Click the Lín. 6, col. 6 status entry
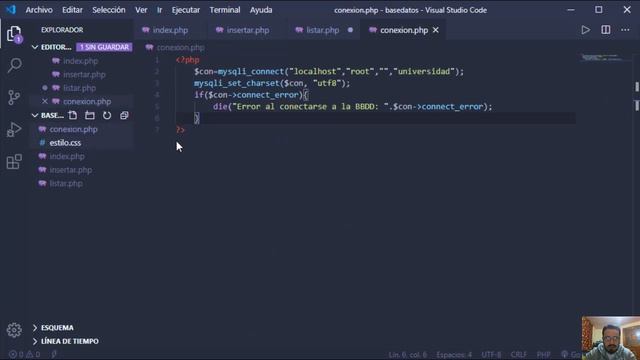 coord(407,354)
